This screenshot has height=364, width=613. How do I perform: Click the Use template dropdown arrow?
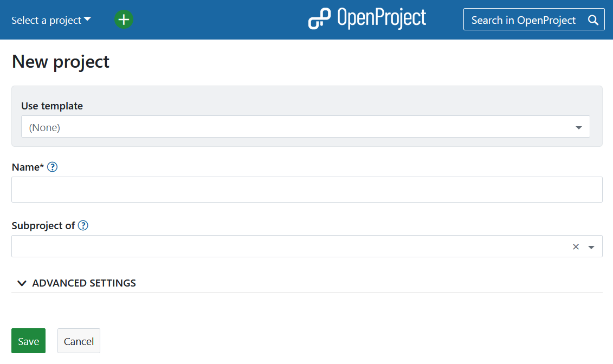click(578, 128)
